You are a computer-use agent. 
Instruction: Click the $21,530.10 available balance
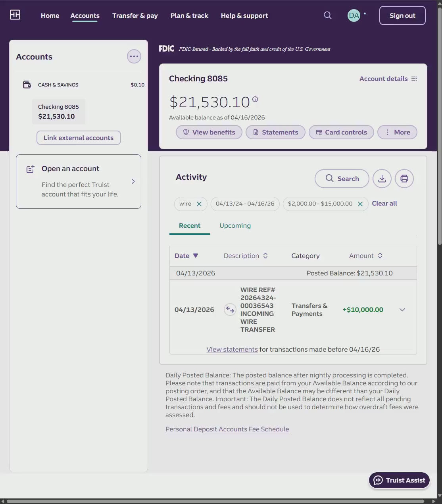(x=209, y=102)
